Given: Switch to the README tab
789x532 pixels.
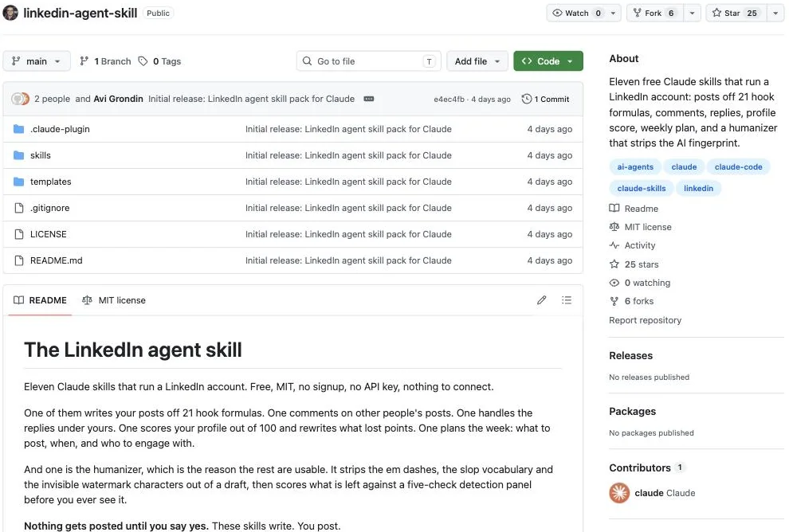Looking at the screenshot, I should coord(41,300).
